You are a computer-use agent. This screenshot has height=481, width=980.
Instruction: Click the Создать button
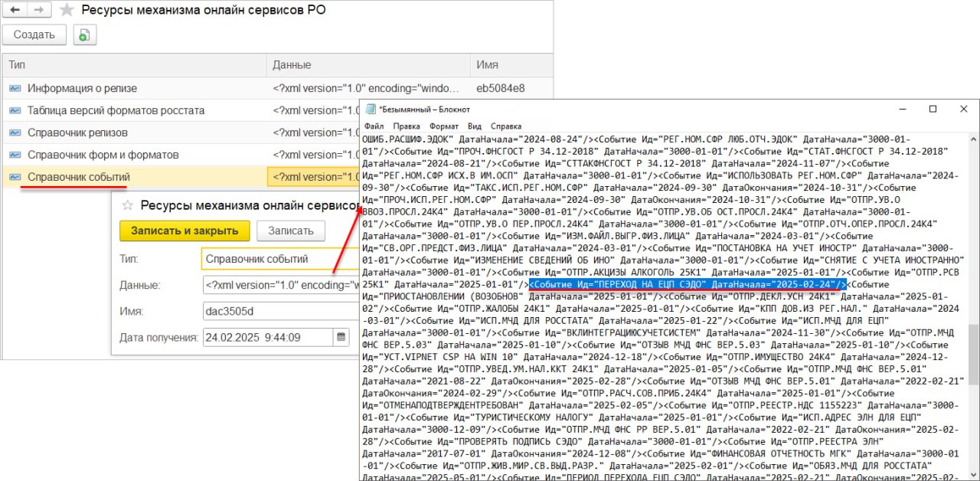34,34
